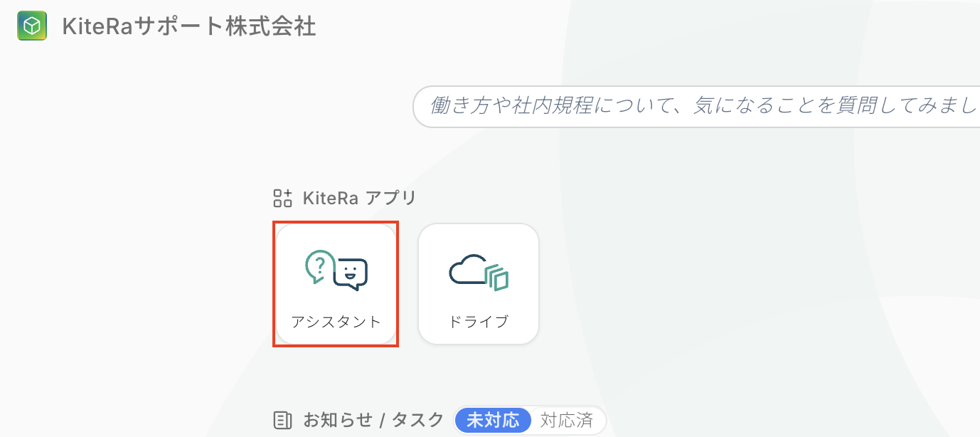Click the green KiteRa cube logo
The image size is (980, 437).
pos(32,26)
